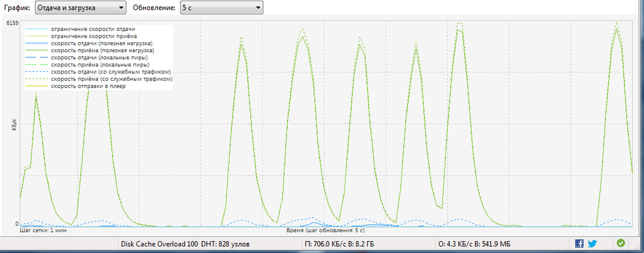The width and height of the screenshot is (644, 253).
Task: Click legend entry 'скорость отдачи (локальные пиры)'
Action: click(x=99, y=58)
